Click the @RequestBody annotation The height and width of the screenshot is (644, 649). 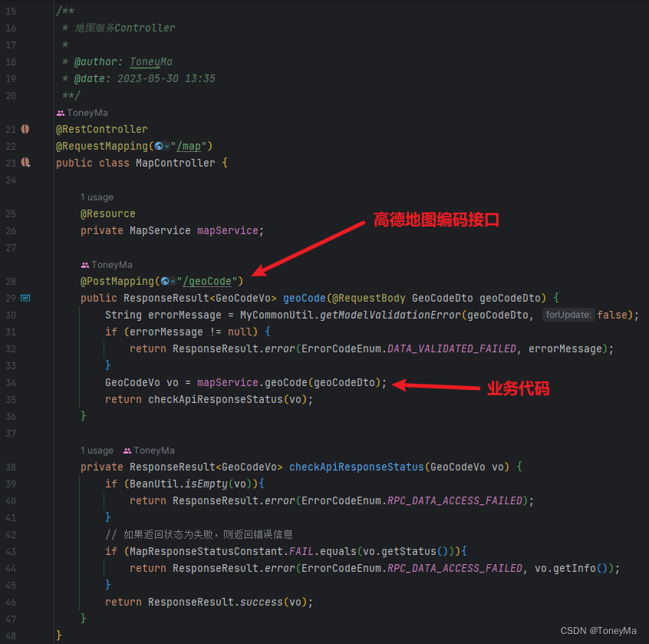369,298
